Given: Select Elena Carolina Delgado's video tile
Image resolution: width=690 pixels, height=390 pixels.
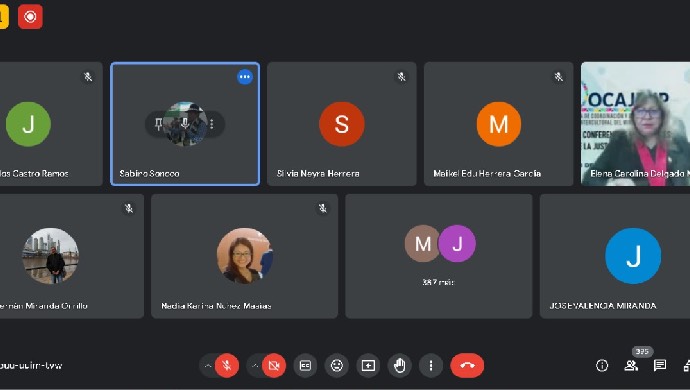Looking at the screenshot, I should [635, 124].
